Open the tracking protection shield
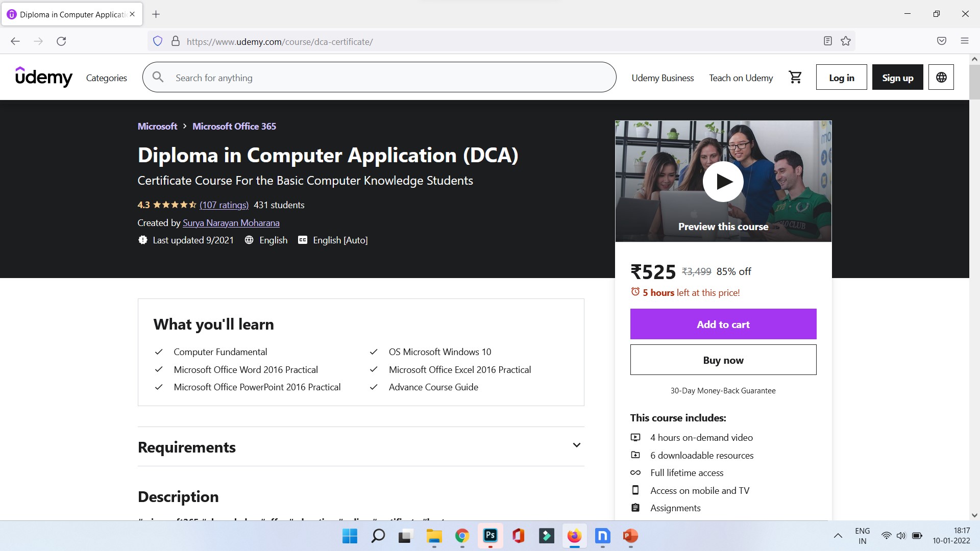The width and height of the screenshot is (980, 551). coord(158,41)
